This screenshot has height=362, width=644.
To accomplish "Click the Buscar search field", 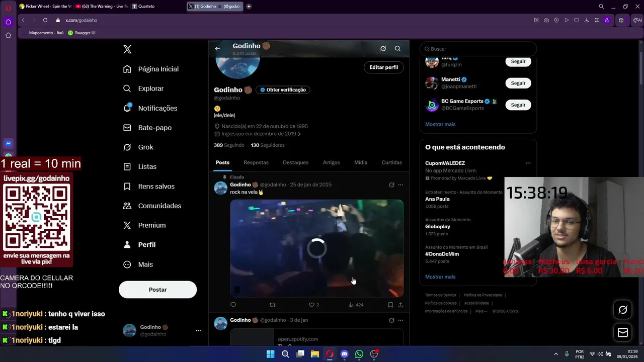I will coord(478,49).
